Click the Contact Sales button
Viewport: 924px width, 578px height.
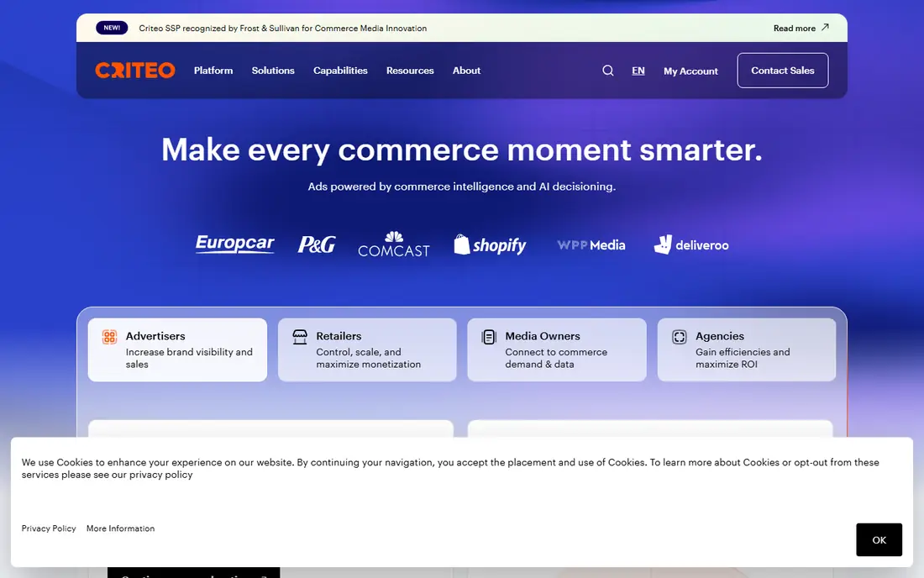tap(783, 70)
